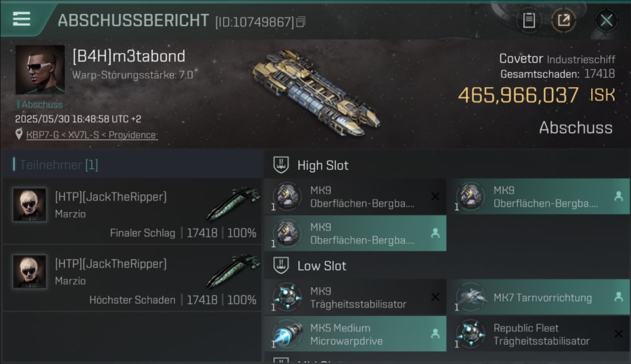This screenshot has height=364, width=631.
Task: Close the Abschussbericht window
Action: (x=606, y=20)
